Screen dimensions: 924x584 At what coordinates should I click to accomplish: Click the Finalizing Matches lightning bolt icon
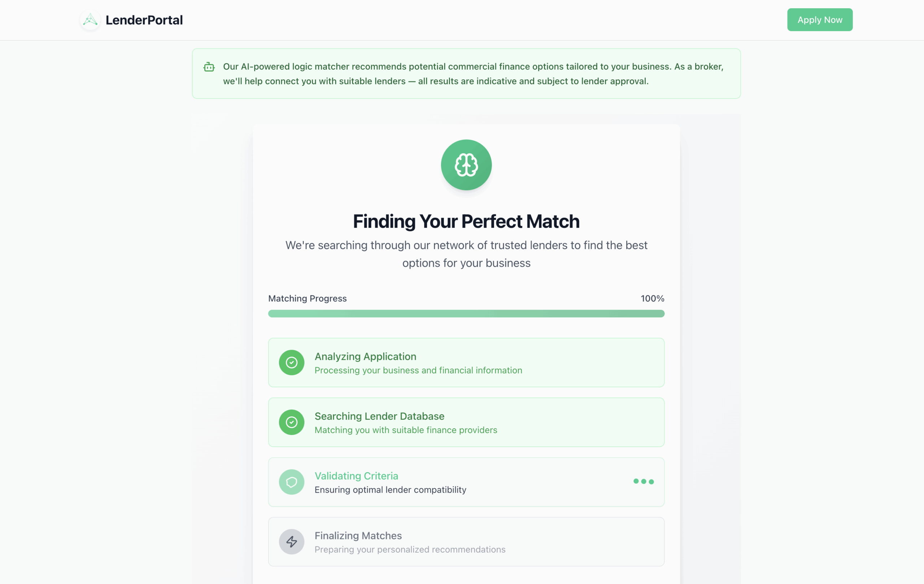pyautogui.click(x=292, y=542)
